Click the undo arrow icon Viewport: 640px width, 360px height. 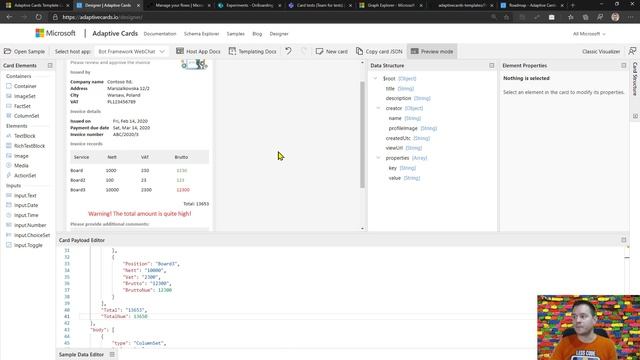(x=288, y=51)
